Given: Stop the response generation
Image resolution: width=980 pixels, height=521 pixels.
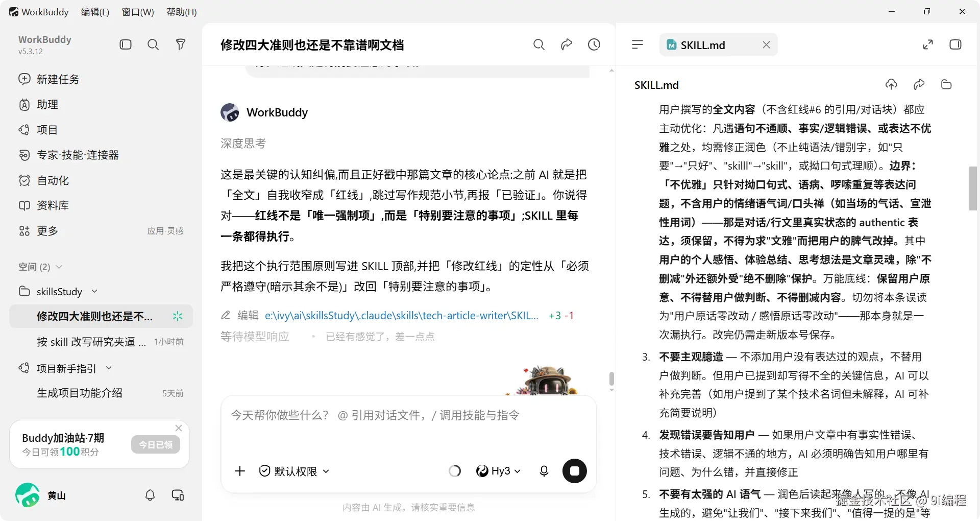Looking at the screenshot, I should [575, 471].
